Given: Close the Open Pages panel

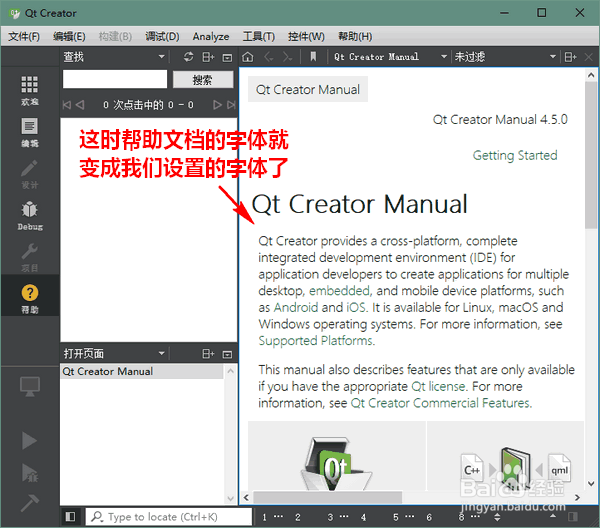Looking at the screenshot, I should coord(227,354).
